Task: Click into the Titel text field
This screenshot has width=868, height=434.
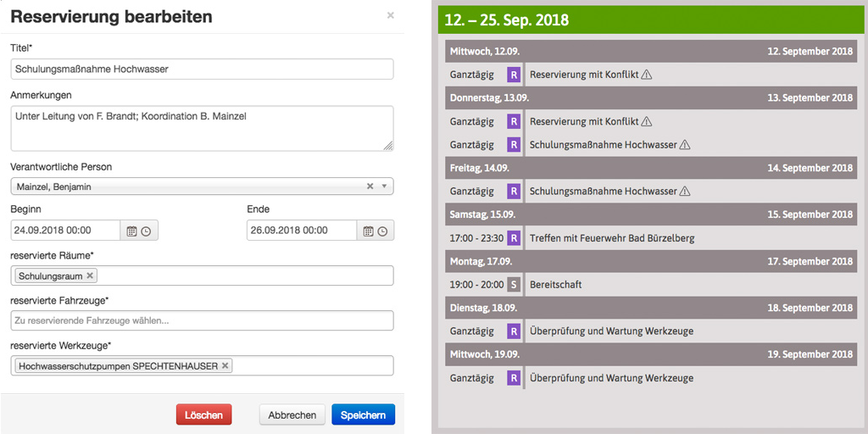Action: 202,70
